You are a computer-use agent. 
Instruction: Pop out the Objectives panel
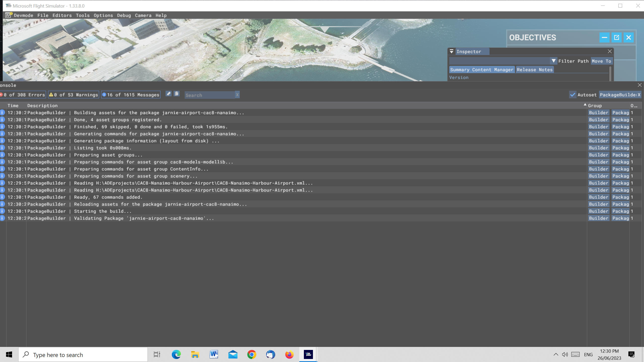617,37
